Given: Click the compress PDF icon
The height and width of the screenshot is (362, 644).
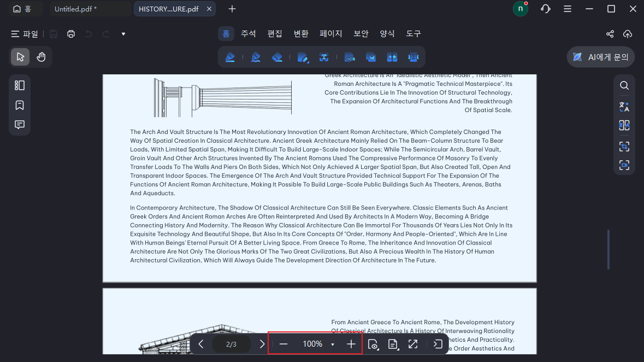Looking at the screenshot, I should 413,57.
